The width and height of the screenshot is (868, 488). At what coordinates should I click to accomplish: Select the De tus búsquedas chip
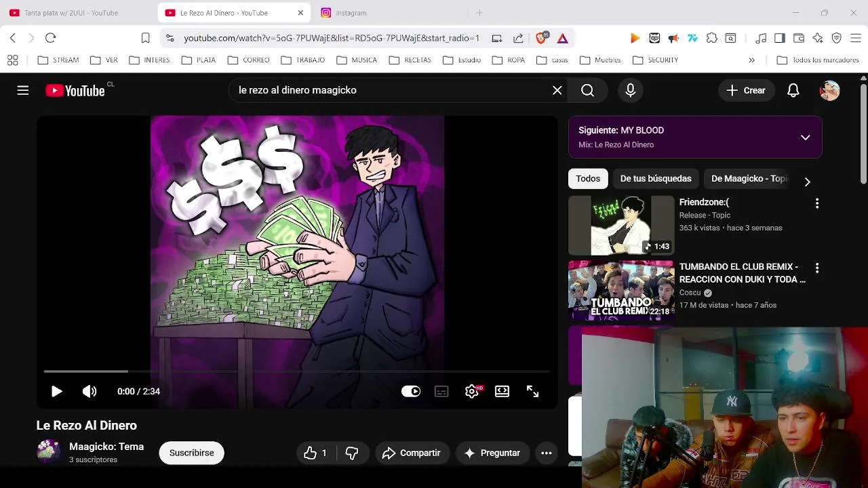656,178
